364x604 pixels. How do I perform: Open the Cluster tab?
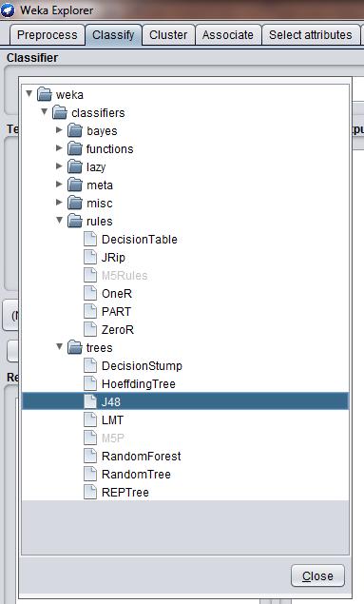(x=168, y=35)
